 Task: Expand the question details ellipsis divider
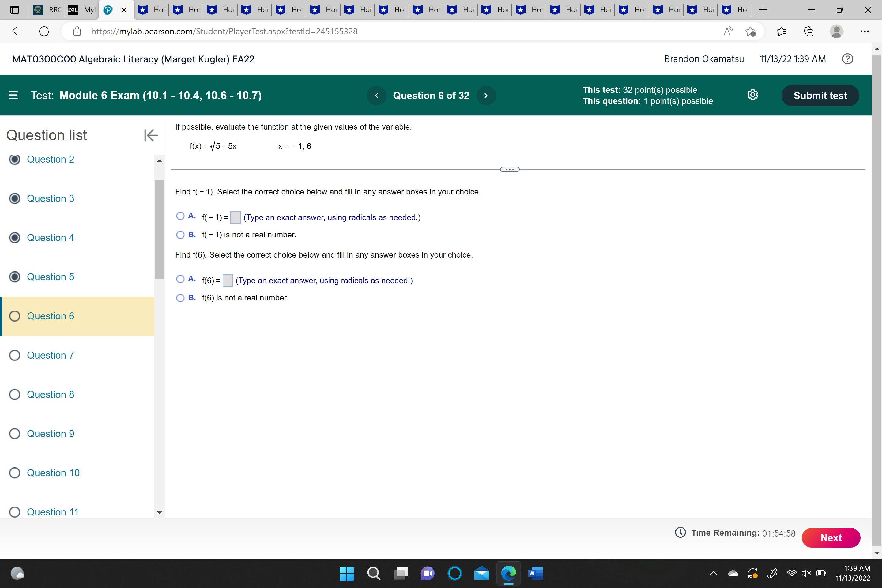[509, 169]
